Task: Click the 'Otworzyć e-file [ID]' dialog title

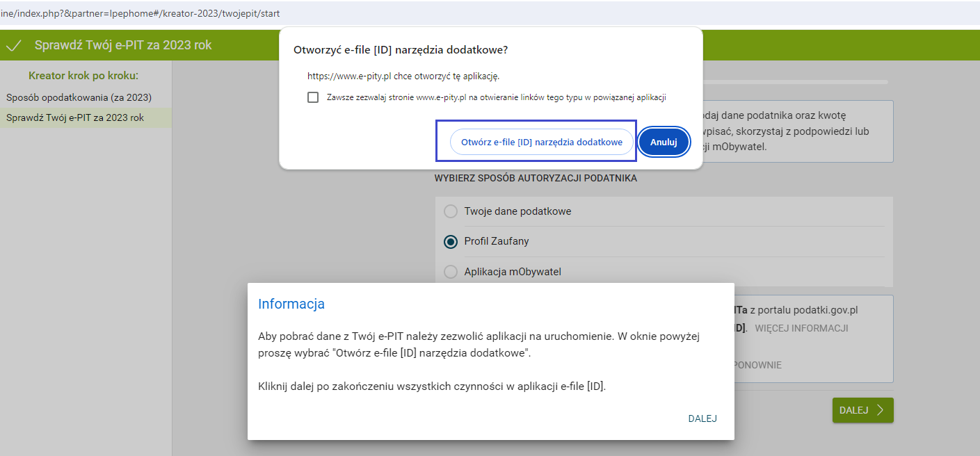Action: (401, 50)
